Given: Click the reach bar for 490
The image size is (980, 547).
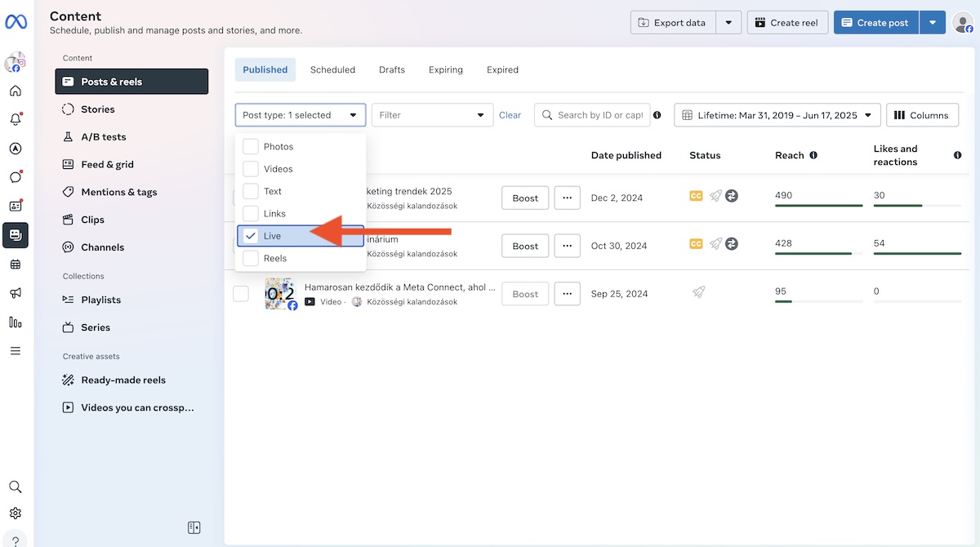Looking at the screenshot, I should coord(818,206).
